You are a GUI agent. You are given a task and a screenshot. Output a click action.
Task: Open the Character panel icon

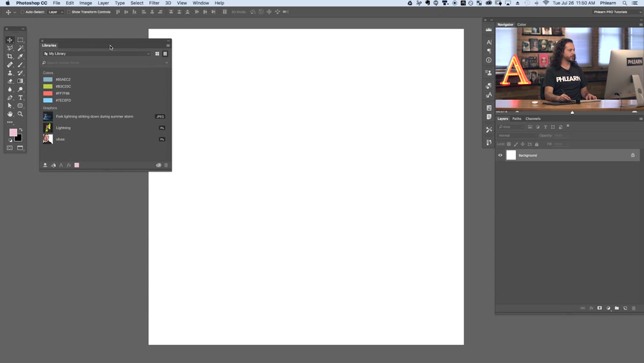(x=489, y=42)
